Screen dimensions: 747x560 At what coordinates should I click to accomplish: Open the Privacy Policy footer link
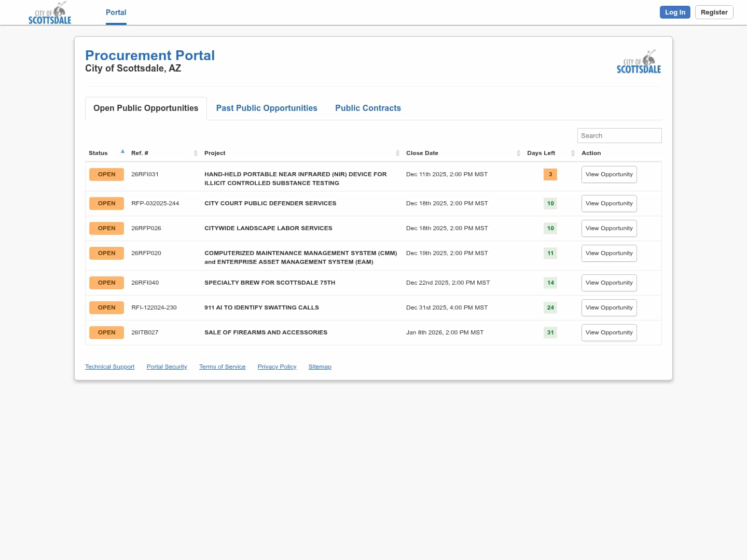click(x=276, y=367)
